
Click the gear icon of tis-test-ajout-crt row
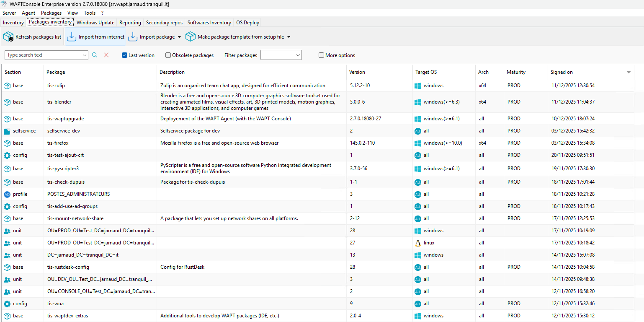click(x=7, y=155)
